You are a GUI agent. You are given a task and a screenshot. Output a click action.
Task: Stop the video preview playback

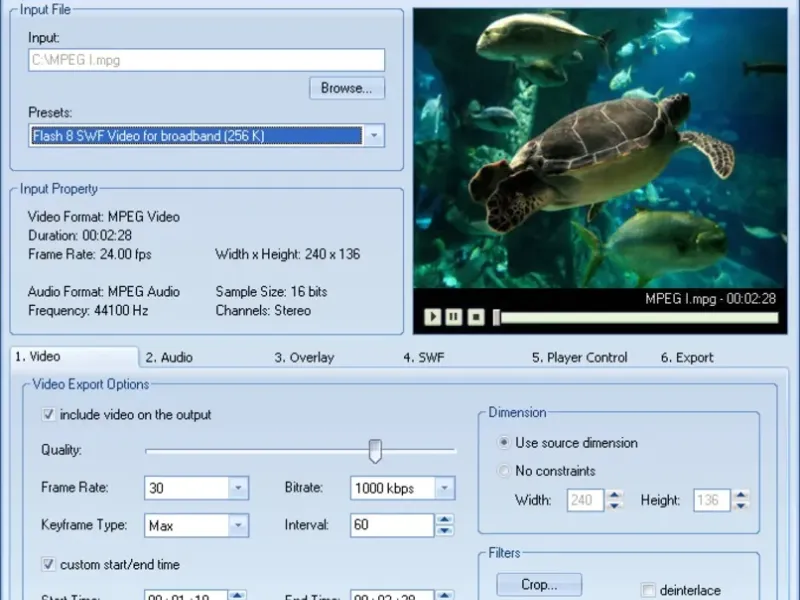(476, 317)
